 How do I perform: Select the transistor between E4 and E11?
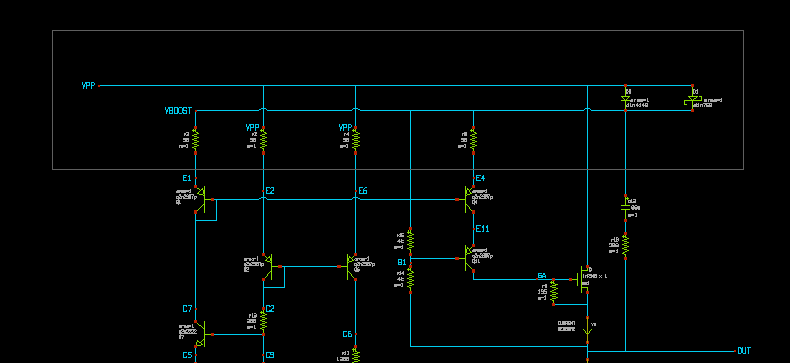click(467, 199)
